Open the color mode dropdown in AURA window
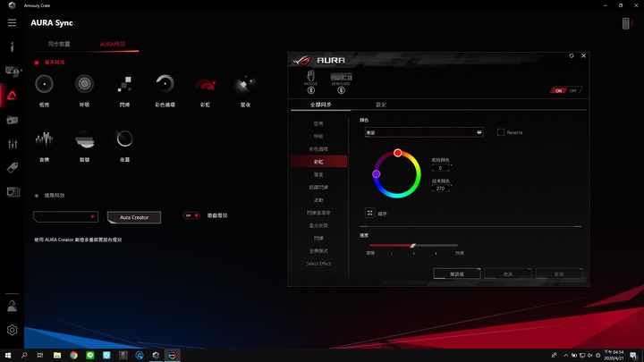Image resolution: width=644 pixels, height=362 pixels. (424, 132)
